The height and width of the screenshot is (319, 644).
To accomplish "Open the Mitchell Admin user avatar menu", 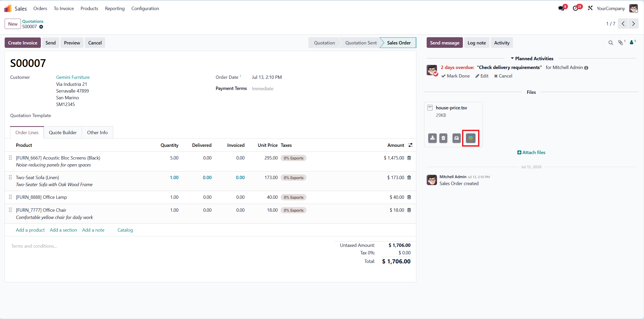I will (x=633, y=8).
